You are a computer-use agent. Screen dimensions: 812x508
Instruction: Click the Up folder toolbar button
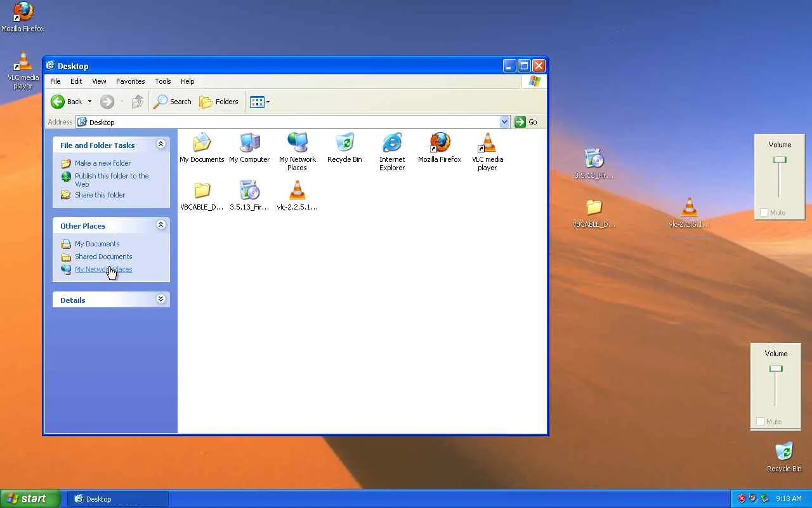tap(138, 102)
